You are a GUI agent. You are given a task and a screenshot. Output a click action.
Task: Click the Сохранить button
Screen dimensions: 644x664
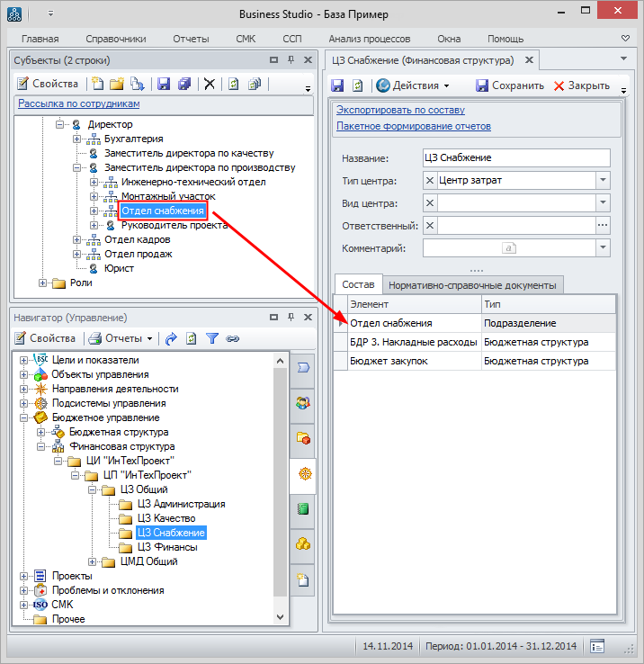click(x=510, y=85)
